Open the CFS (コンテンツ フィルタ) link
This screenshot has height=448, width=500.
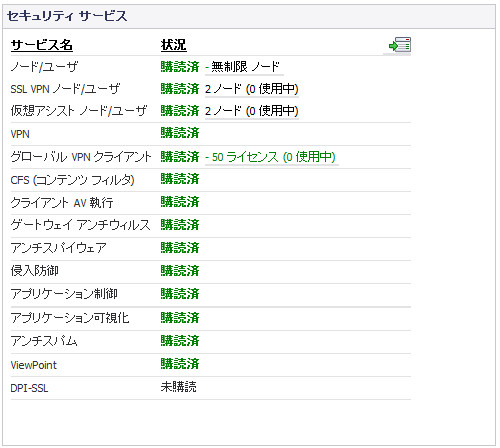click(x=72, y=180)
